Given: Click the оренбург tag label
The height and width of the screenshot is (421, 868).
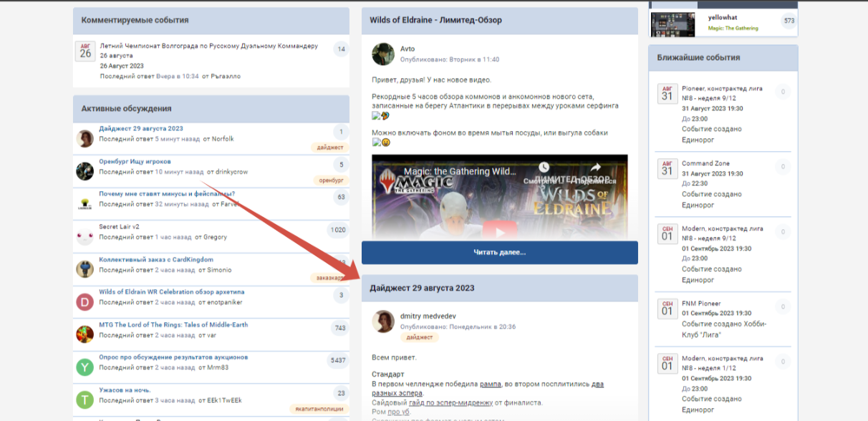Looking at the screenshot, I should pyautogui.click(x=330, y=180).
